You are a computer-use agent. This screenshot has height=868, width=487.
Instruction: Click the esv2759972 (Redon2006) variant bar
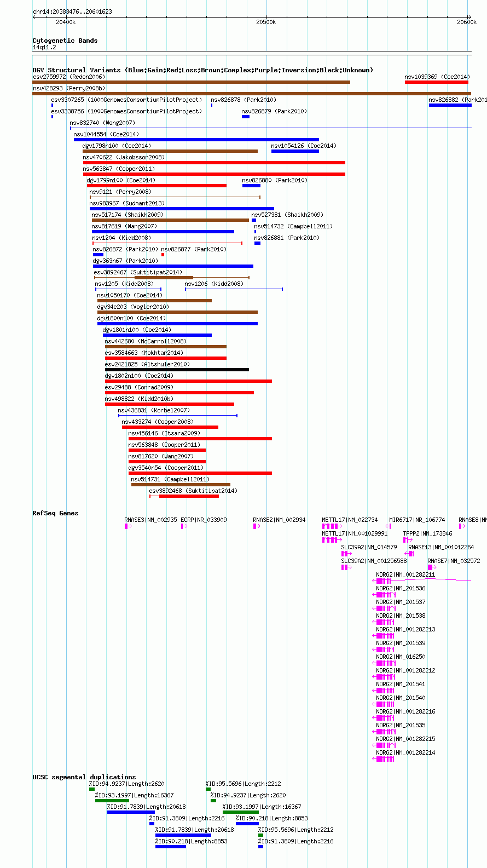pos(191,82)
